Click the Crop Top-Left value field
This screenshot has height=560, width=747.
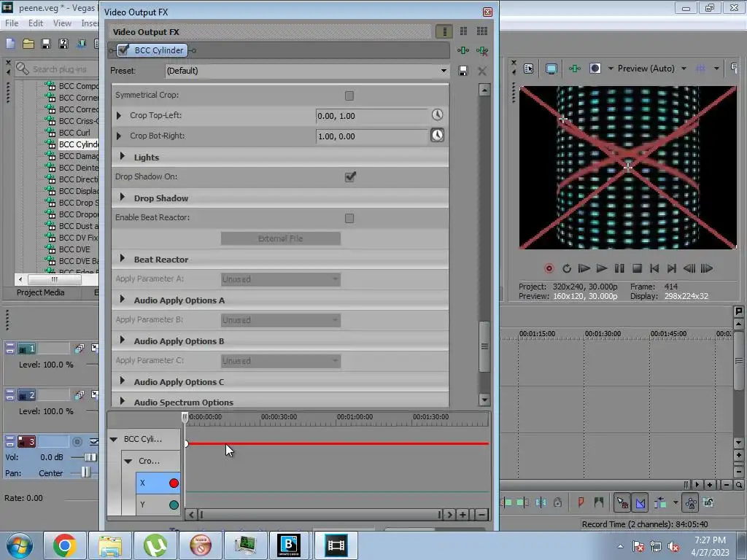pos(373,116)
